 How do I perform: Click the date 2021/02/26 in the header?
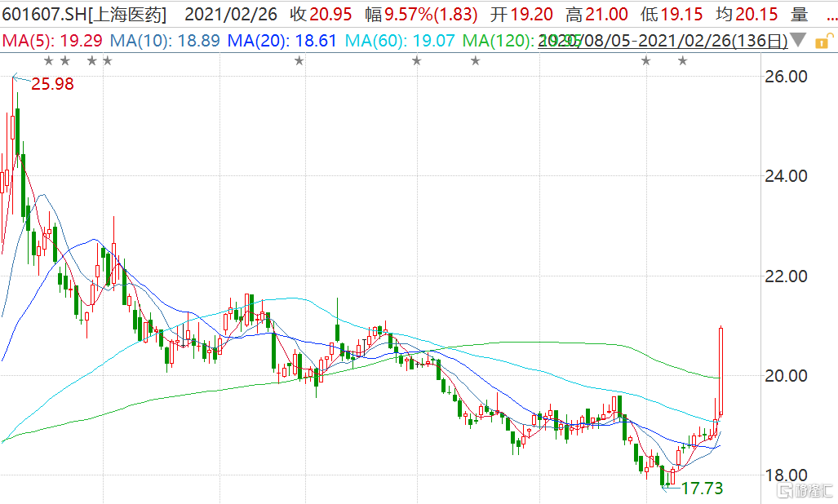[x=231, y=14]
